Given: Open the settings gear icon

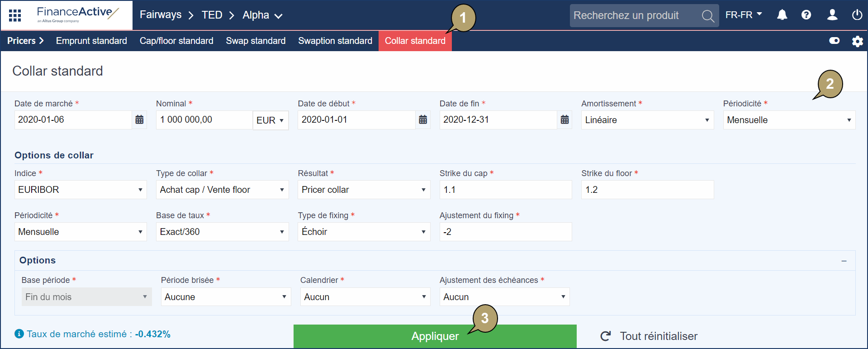Looking at the screenshot, I should (x=857, y=41).
